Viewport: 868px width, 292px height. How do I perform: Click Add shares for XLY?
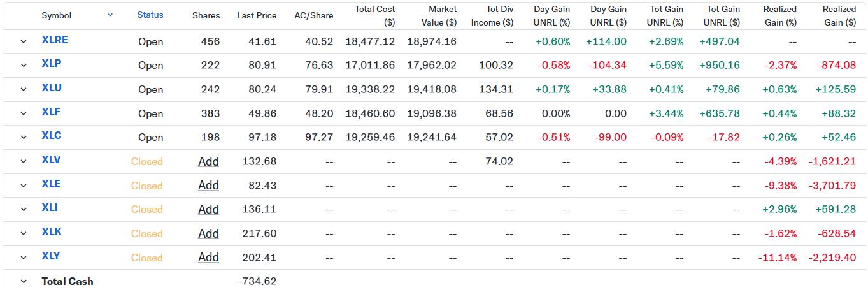point(208,258)
